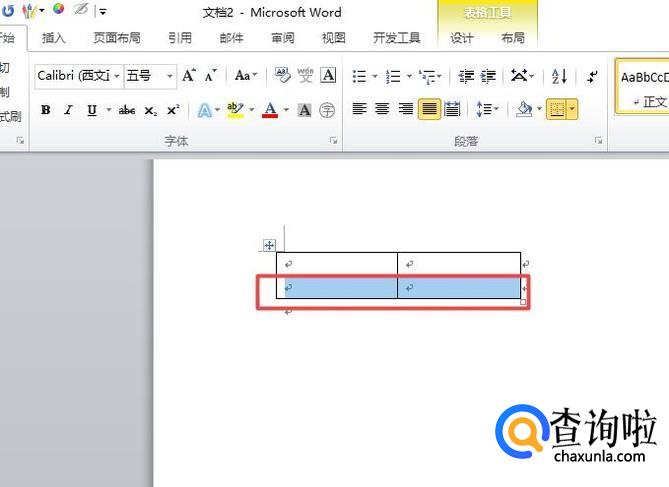The height and width of the screenshot is (487, 669).
Task: Expand bullets dropdown arrow
Action: [x=375, y=76]
